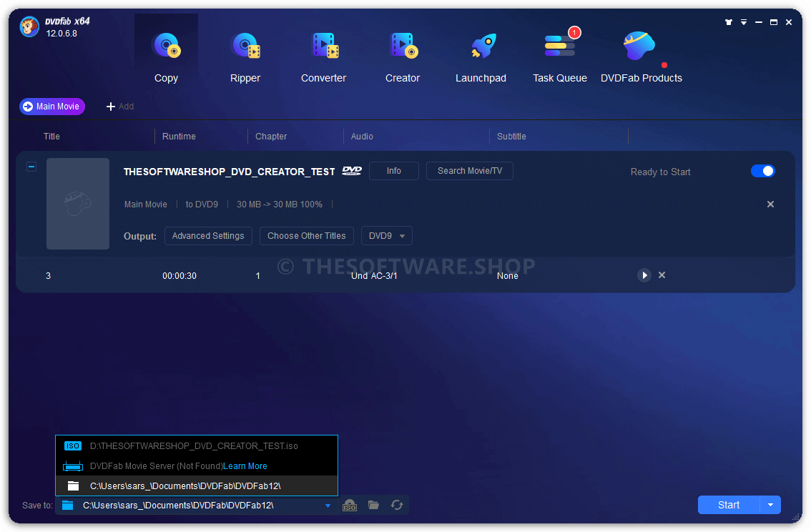This screenshot has height=532, width=811.
Task: Click the Und AC-3/1 audio entry
Action: point(374,276)
